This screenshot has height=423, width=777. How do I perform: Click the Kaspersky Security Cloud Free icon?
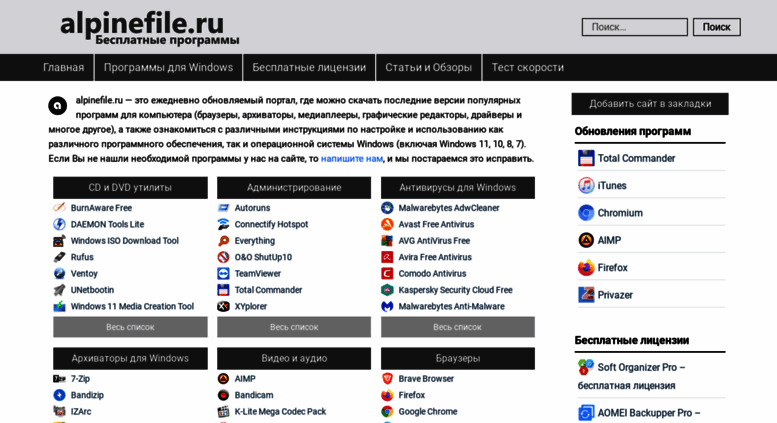tap(387, 290)
